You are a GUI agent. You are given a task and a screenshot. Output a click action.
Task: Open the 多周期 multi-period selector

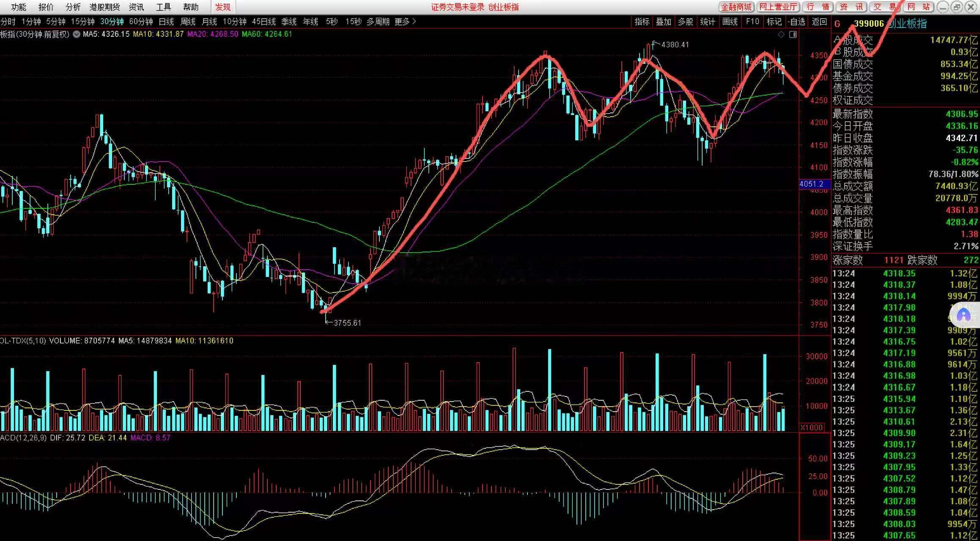tap(378, 22)
